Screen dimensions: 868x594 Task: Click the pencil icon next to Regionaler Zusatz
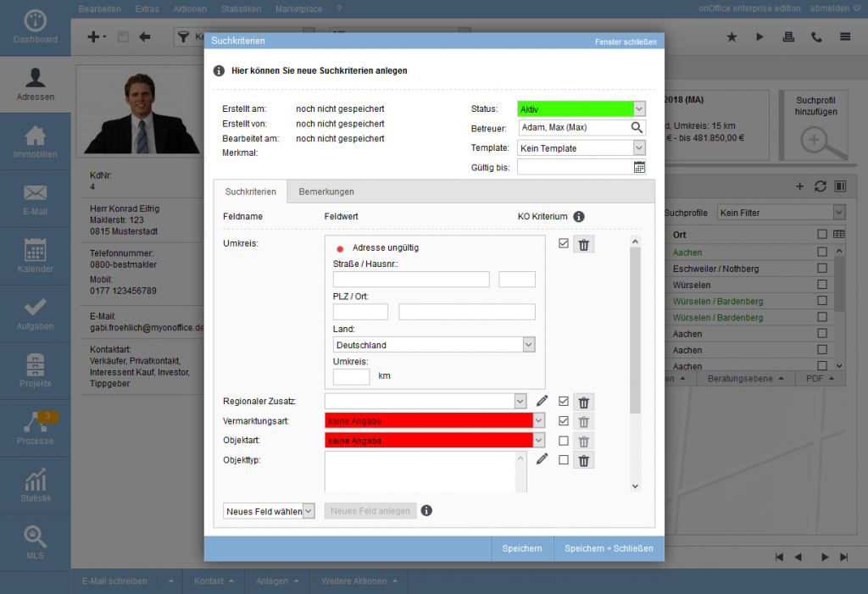coord(542,401)
